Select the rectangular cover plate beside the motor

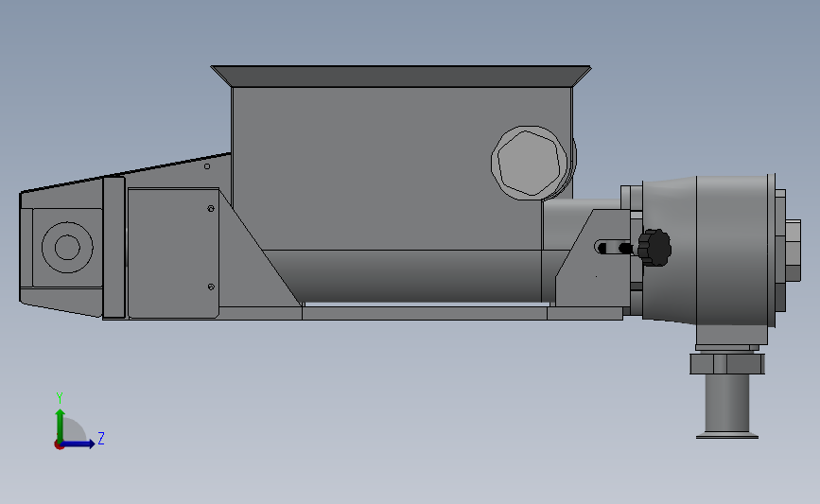click(173, 253)
